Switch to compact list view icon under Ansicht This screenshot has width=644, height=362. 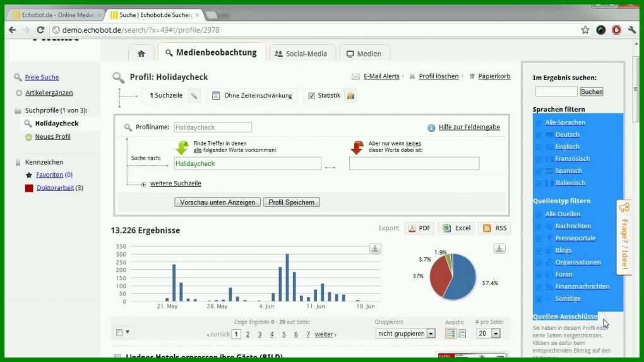tap(462, 334)
